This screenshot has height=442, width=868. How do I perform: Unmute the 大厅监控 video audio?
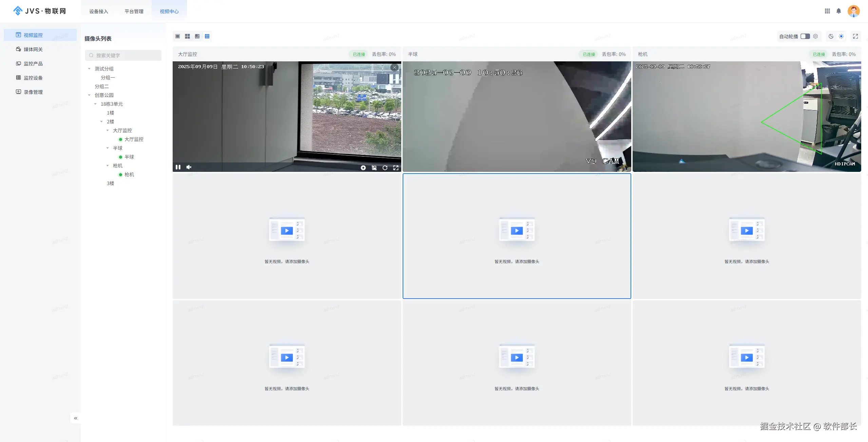tap(189, 167)
